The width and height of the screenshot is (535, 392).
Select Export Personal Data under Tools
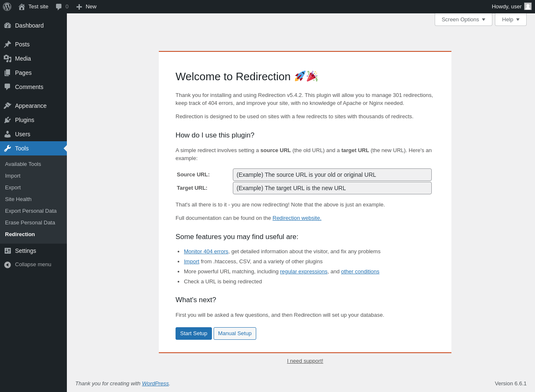click(31, 211)
